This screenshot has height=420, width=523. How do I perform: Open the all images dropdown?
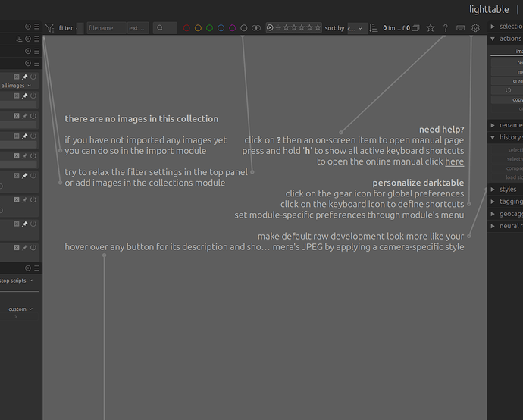pyautogui.click(x=16, y=86)
